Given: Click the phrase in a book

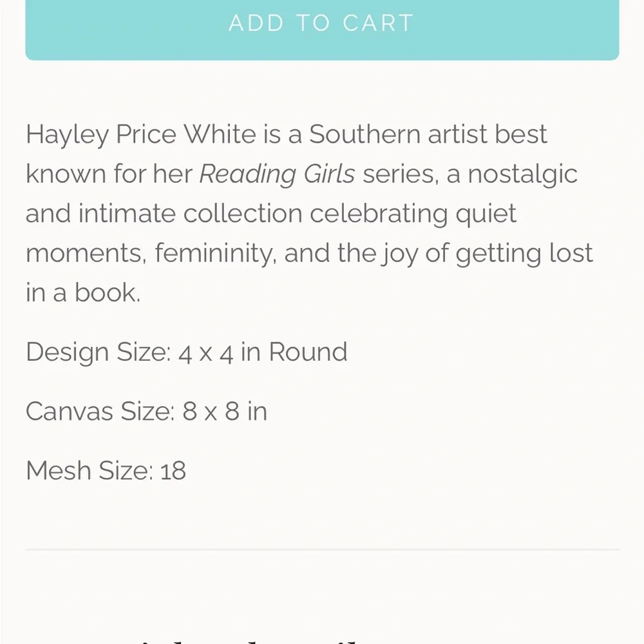Looking at the screenshot, I should 83,292.
